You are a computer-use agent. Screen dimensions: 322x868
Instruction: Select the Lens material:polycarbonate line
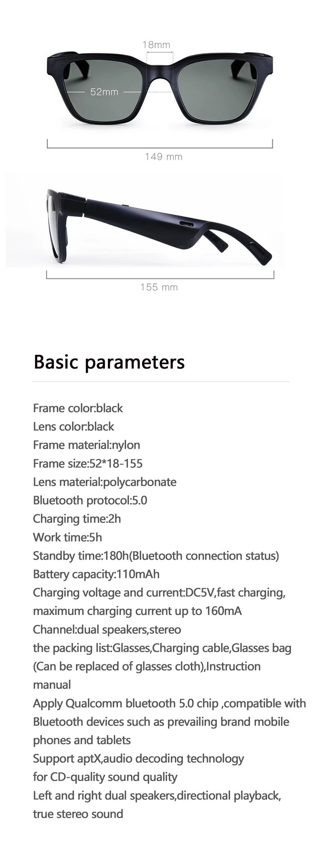[105, 482]
